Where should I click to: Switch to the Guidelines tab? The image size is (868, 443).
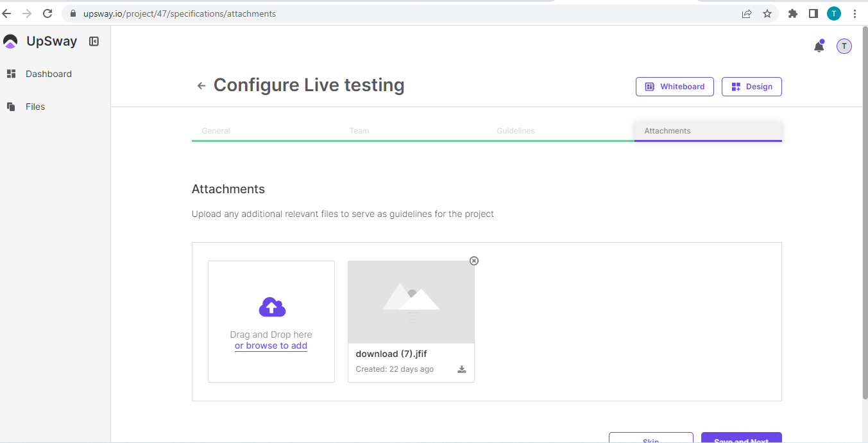pos(515,131)
